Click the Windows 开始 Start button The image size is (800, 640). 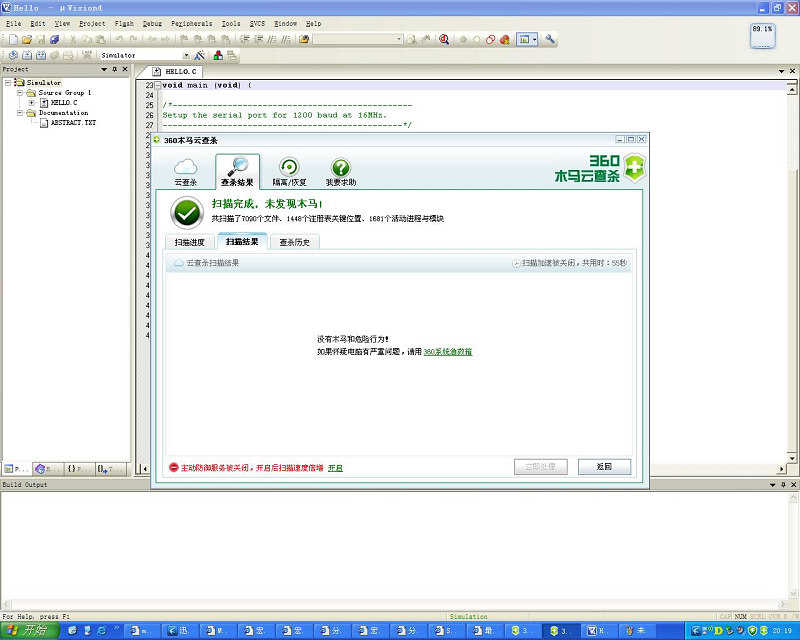click(x=30, y=631)
